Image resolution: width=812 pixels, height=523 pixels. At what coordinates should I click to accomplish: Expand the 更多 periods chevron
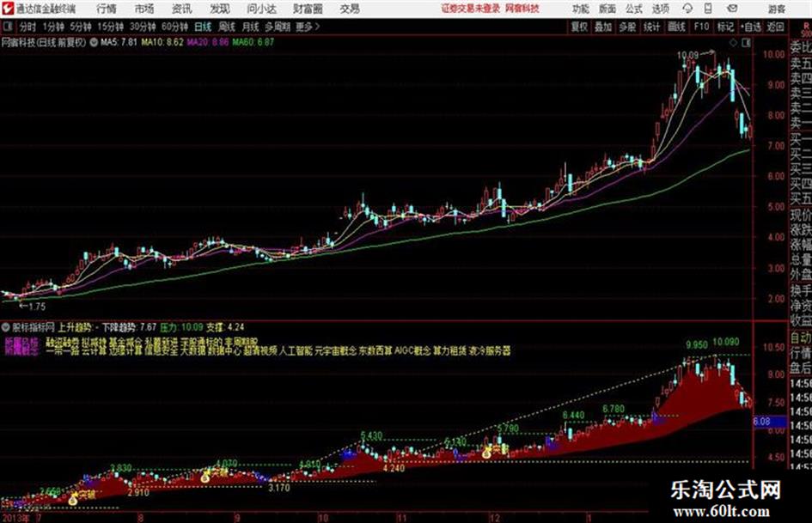[x=317, y=27]
